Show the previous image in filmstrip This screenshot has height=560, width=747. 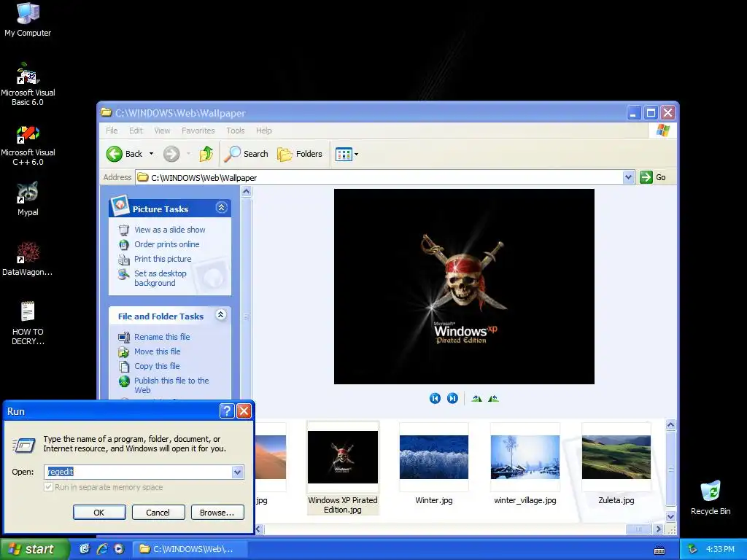tap(435, 398)
